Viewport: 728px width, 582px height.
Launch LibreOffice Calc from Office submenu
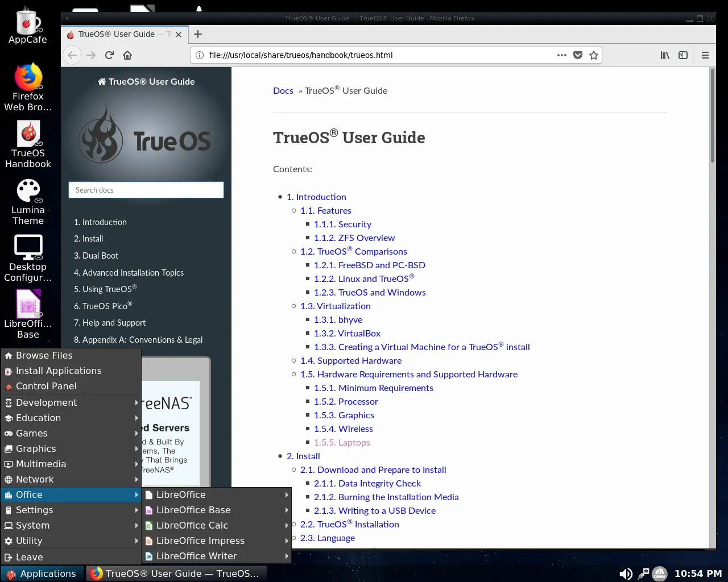217,525
